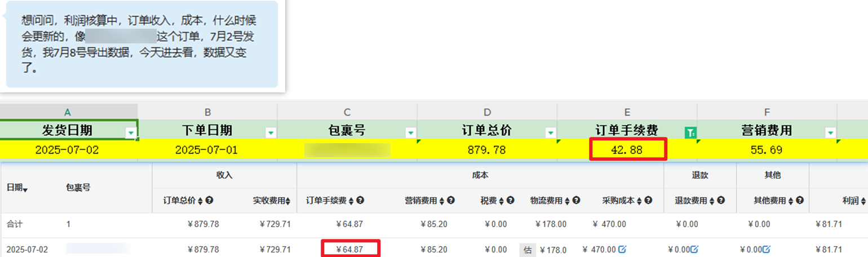Click the blue chat message bubble
868x257 pixels.
click(142, 44)
